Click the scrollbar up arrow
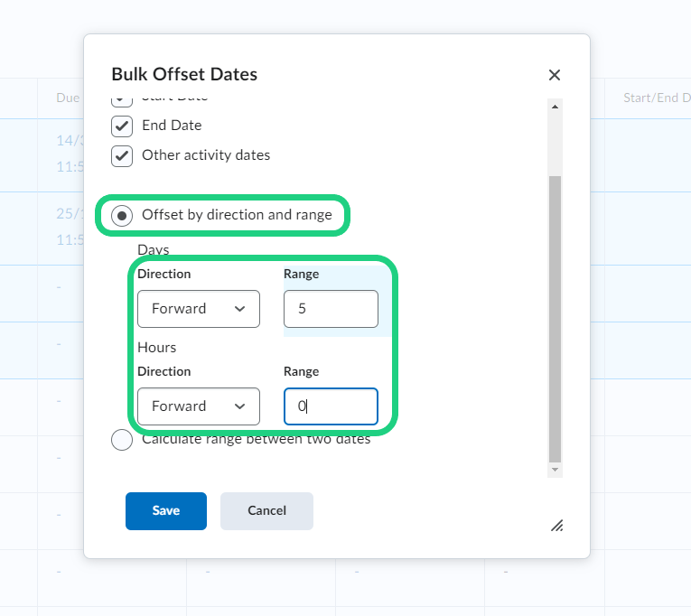This screenshot has height=616, width=691. click(x=556, y=106)
